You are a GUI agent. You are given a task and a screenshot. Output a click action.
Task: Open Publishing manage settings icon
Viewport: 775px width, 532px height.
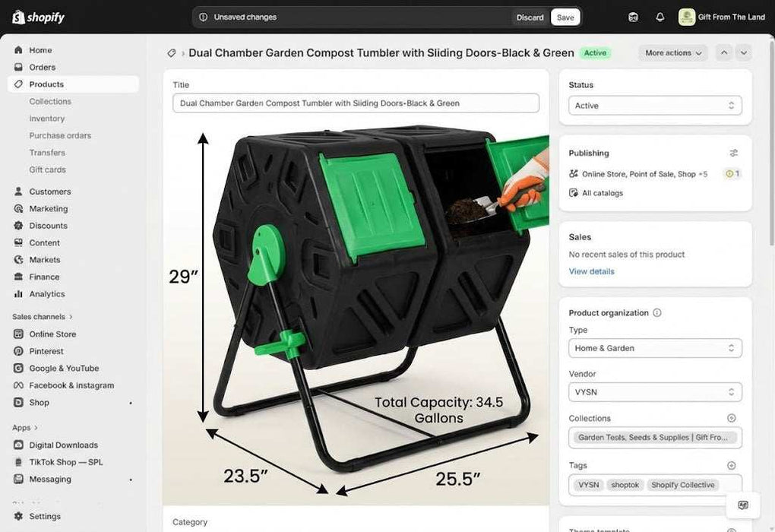[x=734, y=153]
